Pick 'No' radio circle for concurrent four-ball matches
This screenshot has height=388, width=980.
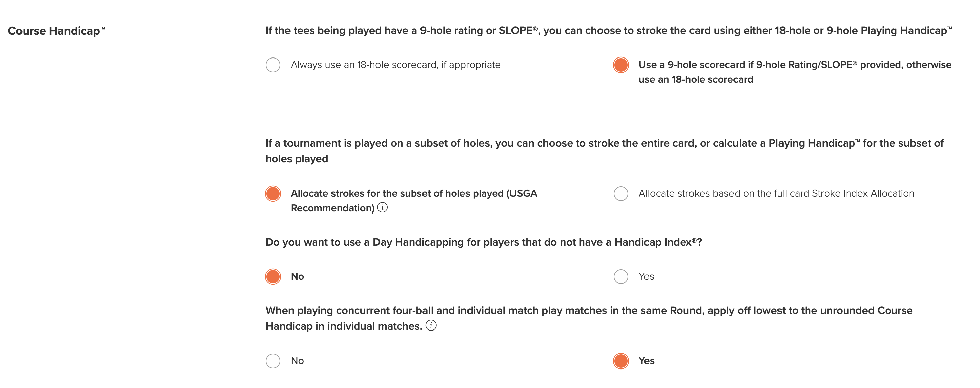coord(273,361)
